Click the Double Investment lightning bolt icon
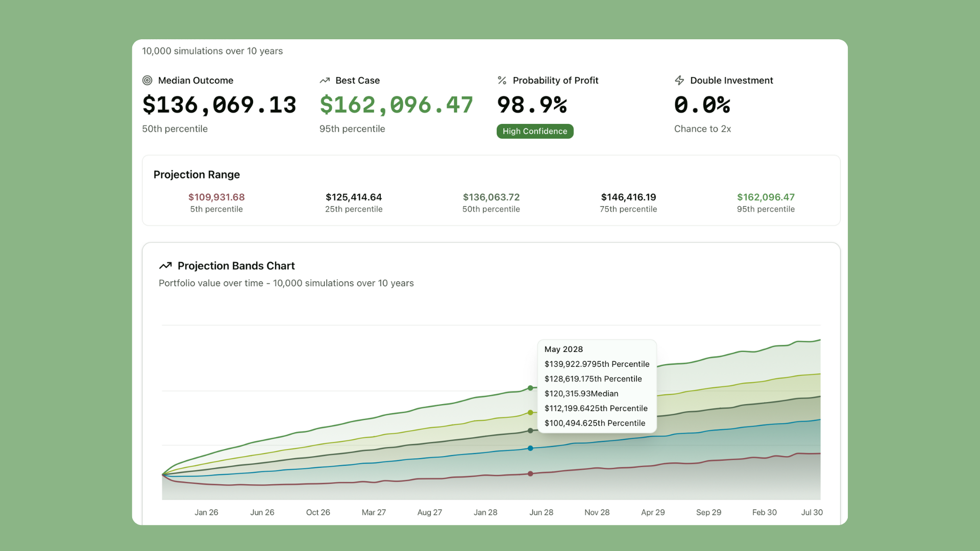This screenshot has height=551, width=980. tap(679, 81)
